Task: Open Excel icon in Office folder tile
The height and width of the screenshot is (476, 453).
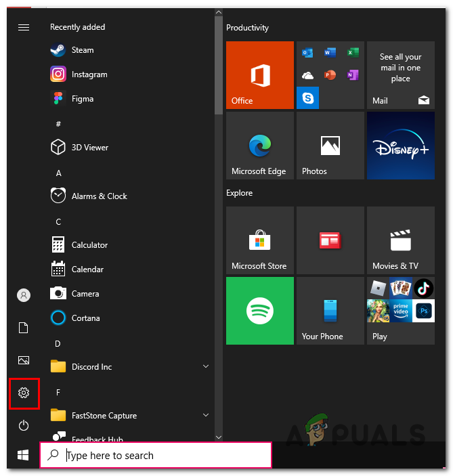Action: coord(353,53)
